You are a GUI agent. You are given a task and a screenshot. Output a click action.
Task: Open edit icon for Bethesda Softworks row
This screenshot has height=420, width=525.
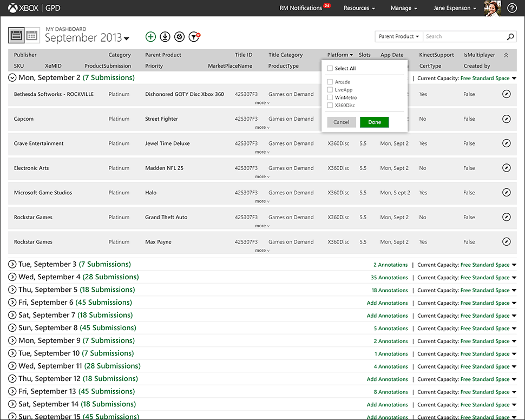(507, 94)
